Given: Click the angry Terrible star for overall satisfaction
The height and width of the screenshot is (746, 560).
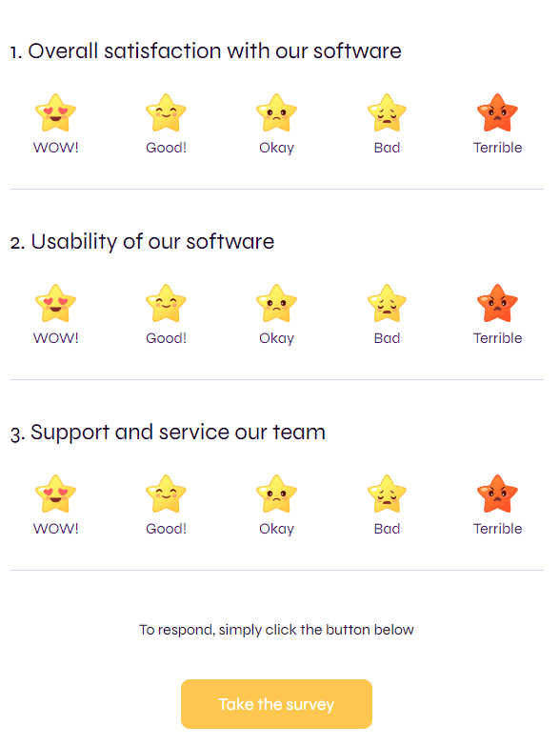Looking at the screenshot, I should tap(497, 112).
